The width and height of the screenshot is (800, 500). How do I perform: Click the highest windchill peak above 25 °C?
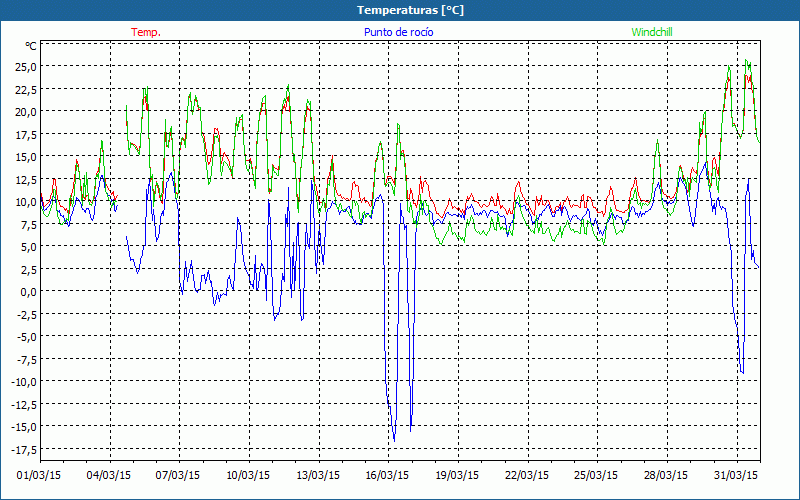746,60
